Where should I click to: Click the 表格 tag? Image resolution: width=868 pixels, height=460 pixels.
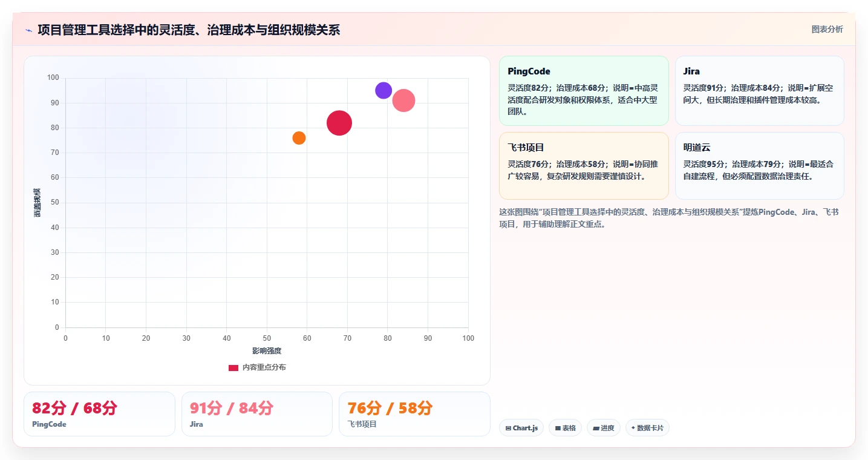[x=565, y=428]
